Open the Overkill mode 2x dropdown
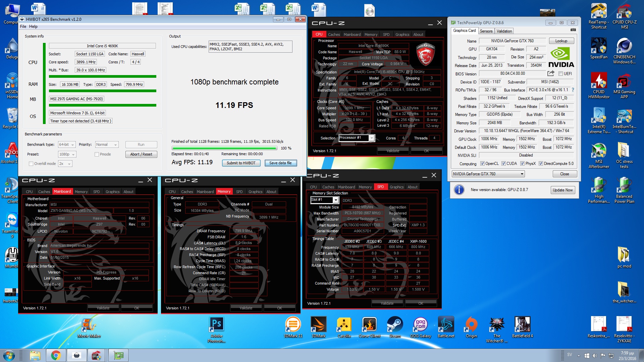The width and height of the screenshot is (644, 362). click(x=65, y=164)
